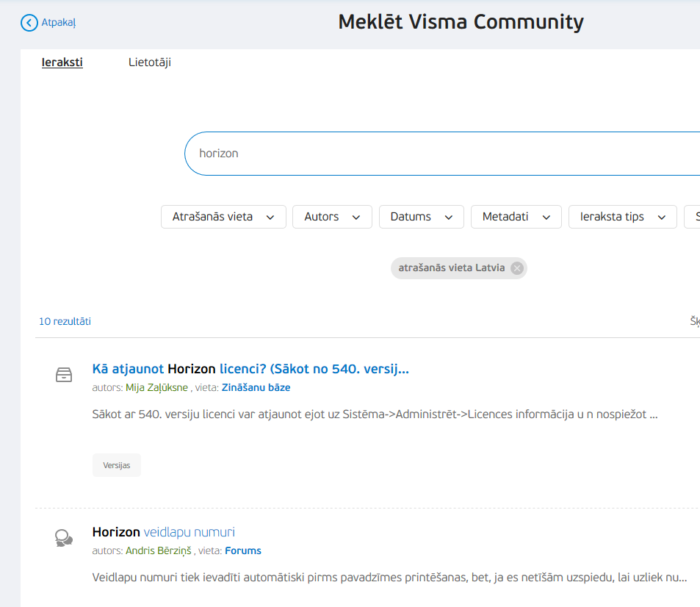Click the knowledge base archive icon
This screenshot has height=607, width=700.
tap(64, 375)
